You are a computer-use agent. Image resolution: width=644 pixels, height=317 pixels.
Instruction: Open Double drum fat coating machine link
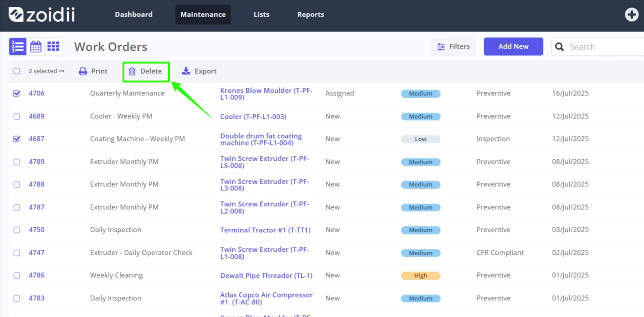(x=261, y=139)
